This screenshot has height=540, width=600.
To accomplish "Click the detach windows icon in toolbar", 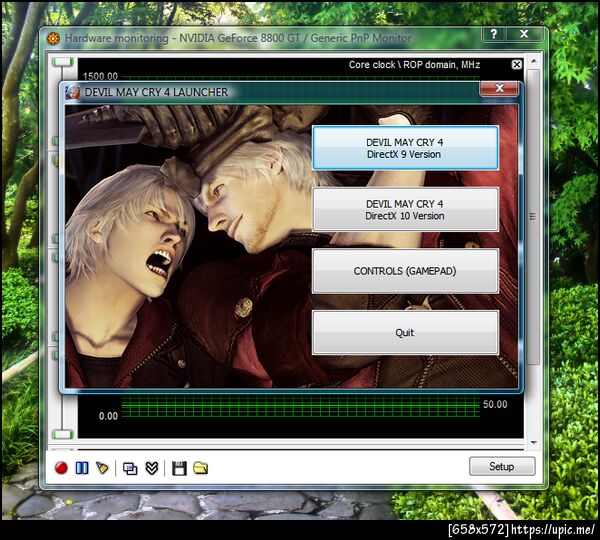I will coord(130,468).
